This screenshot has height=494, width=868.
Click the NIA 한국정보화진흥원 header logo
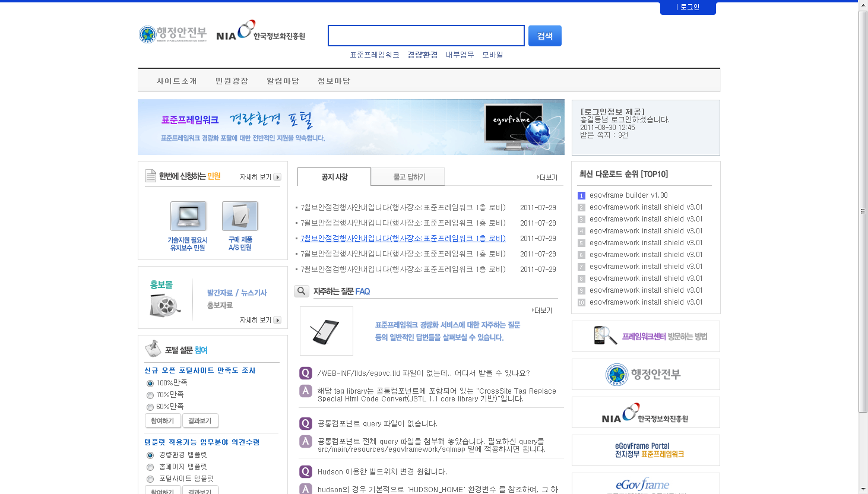[x=261, y=32]
